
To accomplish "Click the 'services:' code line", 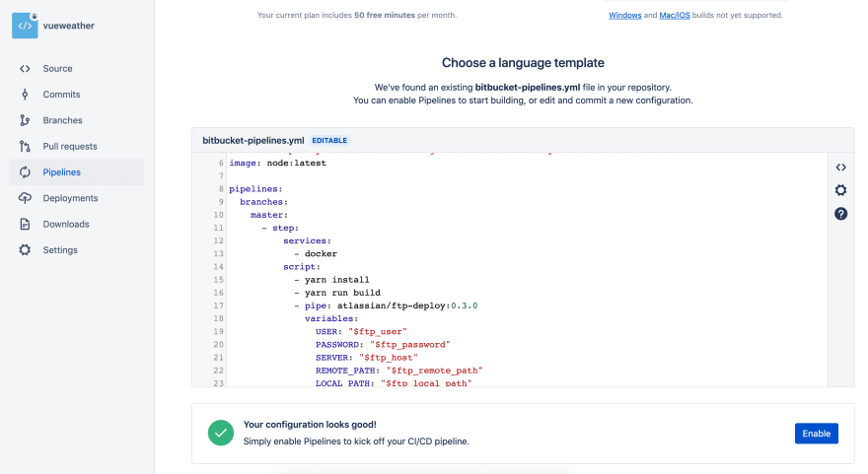I will [x=307, y=241].
